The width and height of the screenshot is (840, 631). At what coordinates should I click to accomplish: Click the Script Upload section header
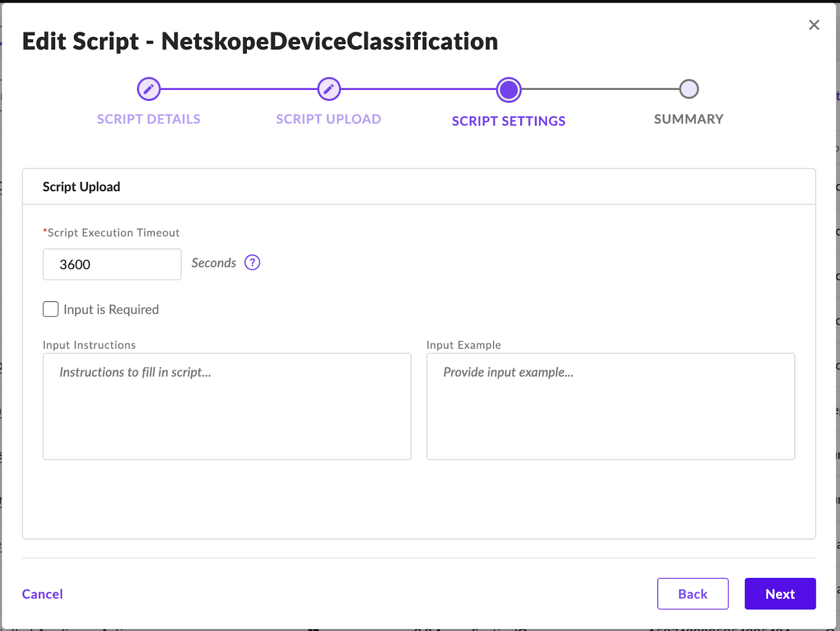click(x=81, y=187)
